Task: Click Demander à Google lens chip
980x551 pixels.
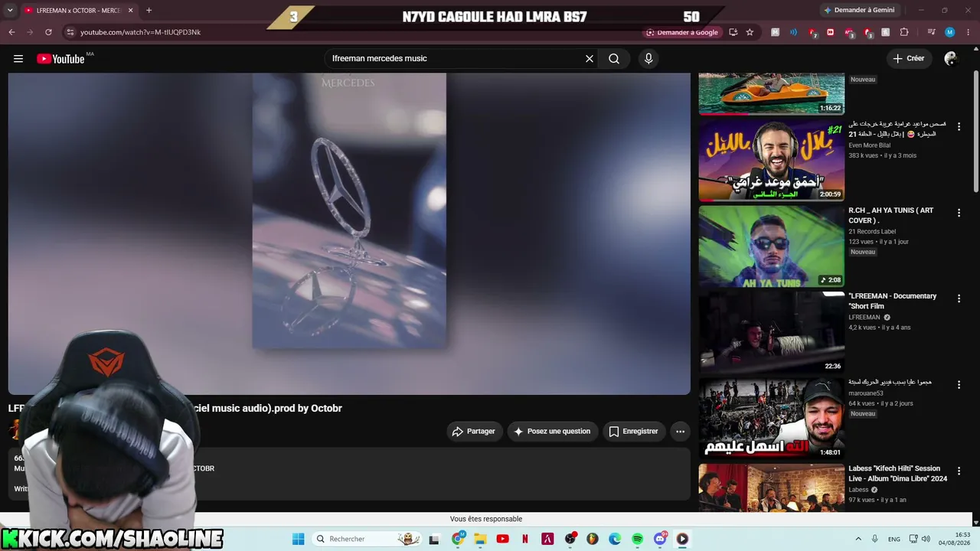Action: (683, 32)
